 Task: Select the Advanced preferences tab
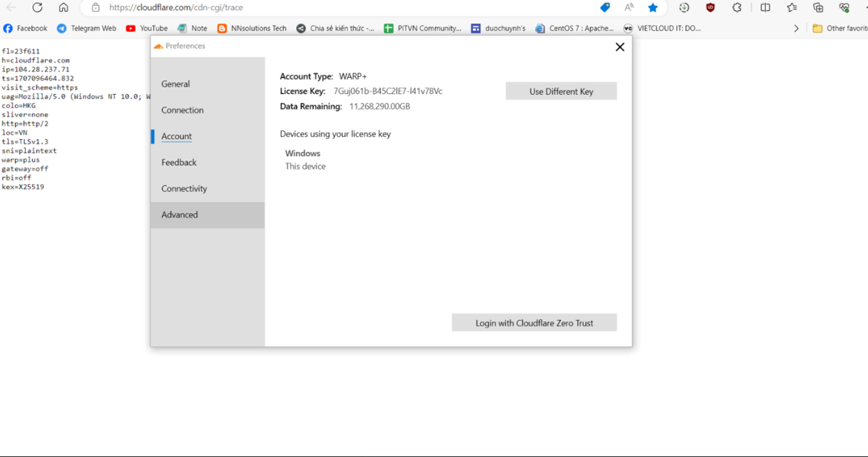click(207, 215)
